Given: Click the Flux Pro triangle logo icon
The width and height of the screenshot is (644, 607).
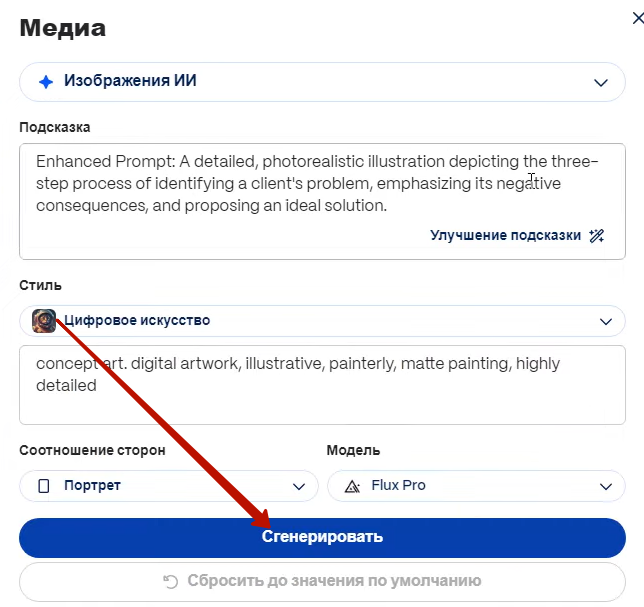Looking at the screenshot, I should [x=352, y=486].
